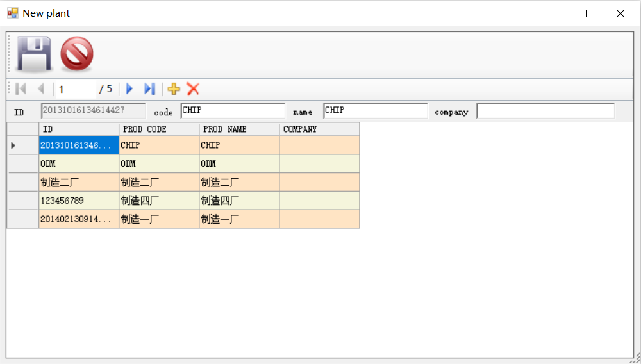Click the COMPANY column header
Image resolution: width=641 pixels, height=364 pixels.
[319, 129]
